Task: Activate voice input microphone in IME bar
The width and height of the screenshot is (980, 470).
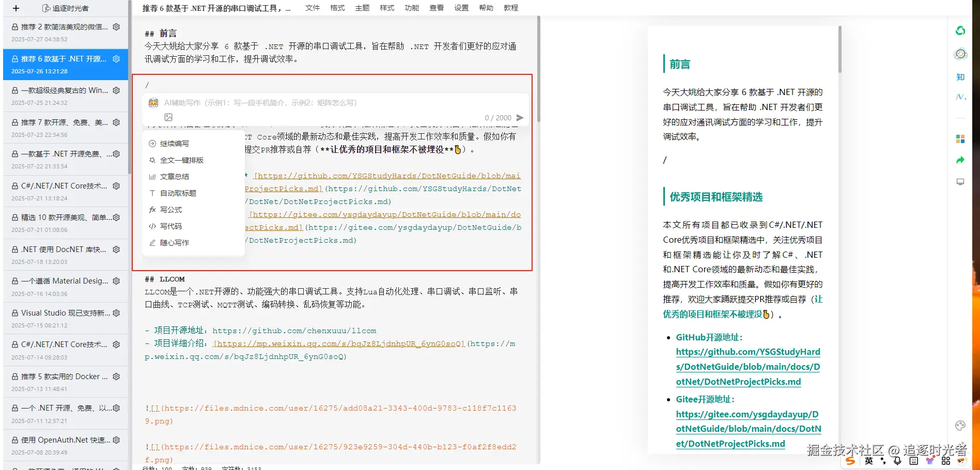Action: pos(897,461)
